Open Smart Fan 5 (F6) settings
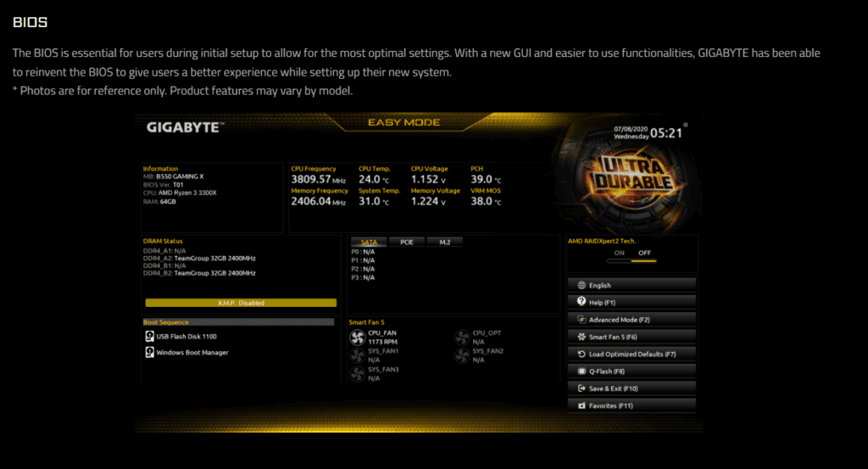The height and width of the screenshot is (469, 868). tap(632, 337)
